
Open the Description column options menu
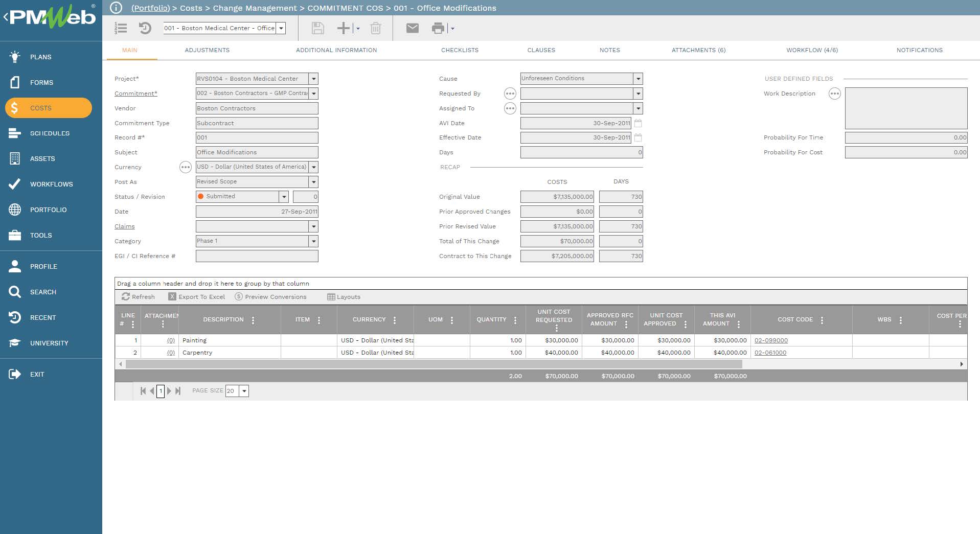coord(253,320)
